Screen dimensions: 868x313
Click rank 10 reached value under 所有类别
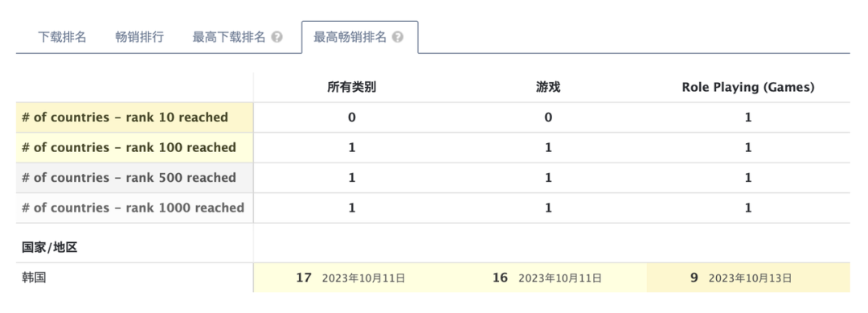[351, 117]
